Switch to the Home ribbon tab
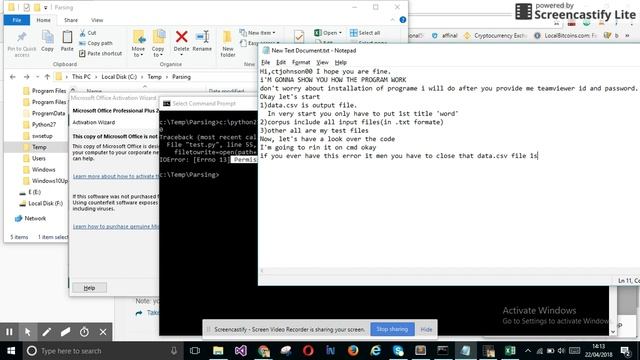The image size is (640, 360). click(43, 20)
